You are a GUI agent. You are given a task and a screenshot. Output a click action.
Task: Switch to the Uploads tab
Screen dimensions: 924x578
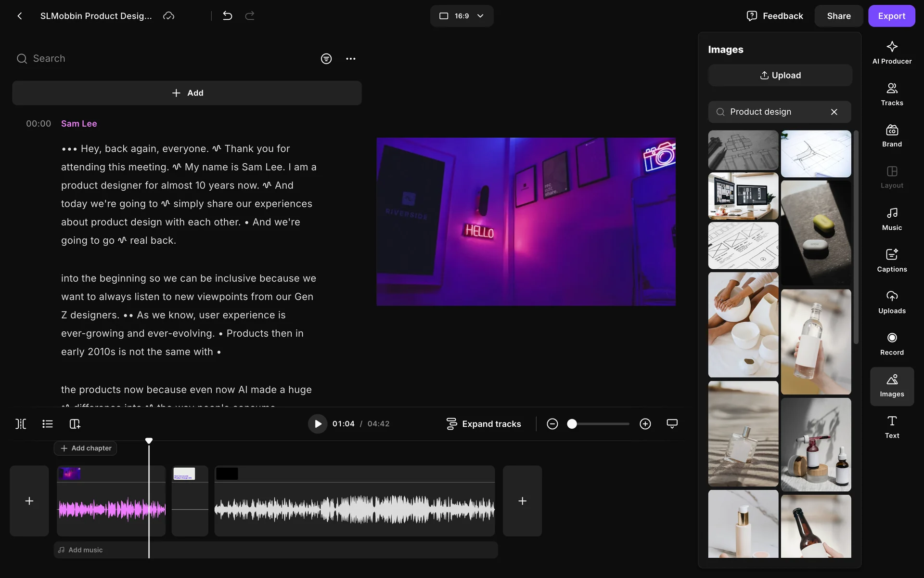891,302
